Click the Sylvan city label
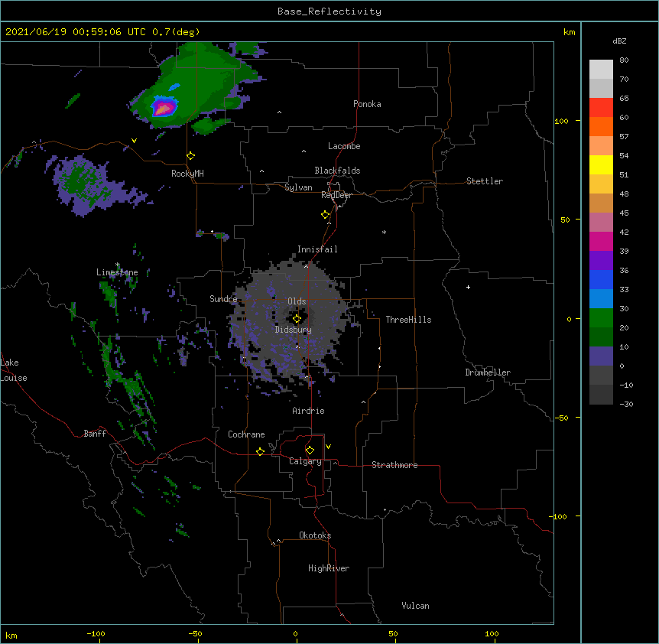 coord(298,187)
